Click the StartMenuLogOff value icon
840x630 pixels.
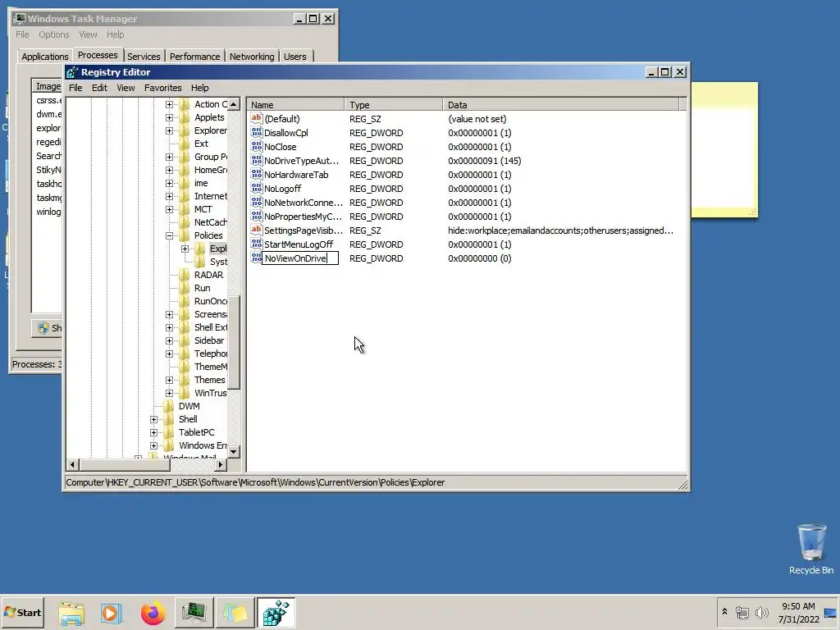[257, 244]
